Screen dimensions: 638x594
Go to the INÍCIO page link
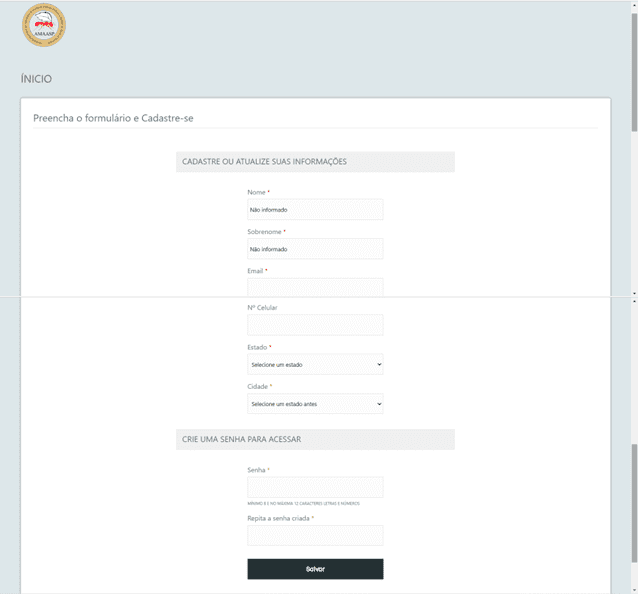36,79
